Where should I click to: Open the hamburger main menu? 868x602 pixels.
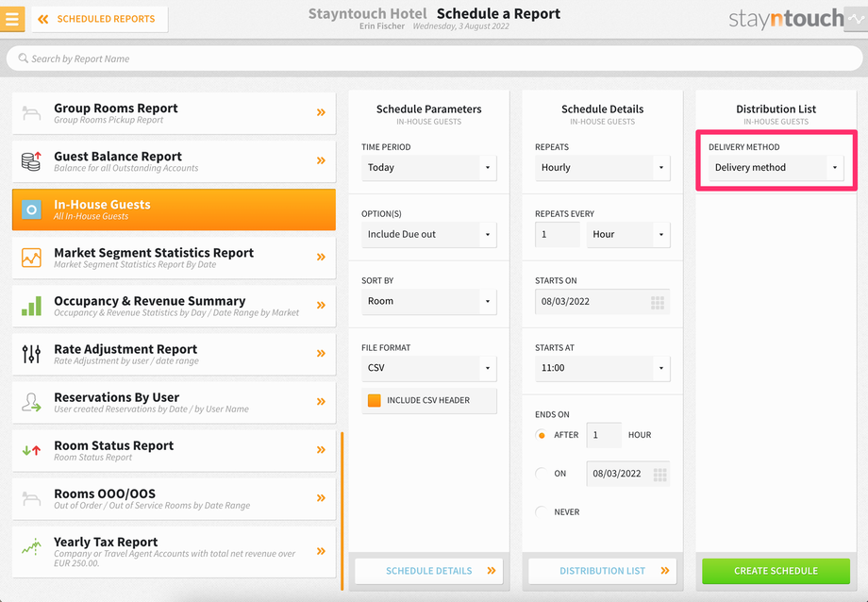pos(12,19)
